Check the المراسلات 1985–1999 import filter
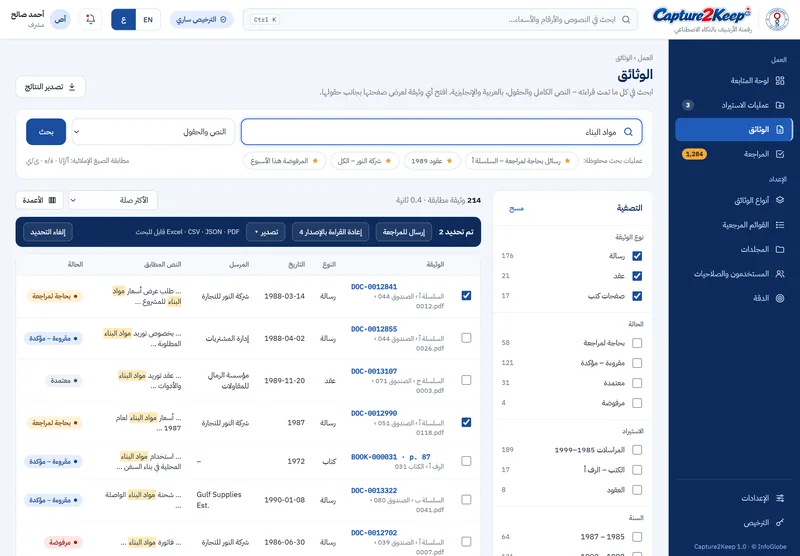Image resolution: width=800 pixels, height=556 pixels. point(637,450)
